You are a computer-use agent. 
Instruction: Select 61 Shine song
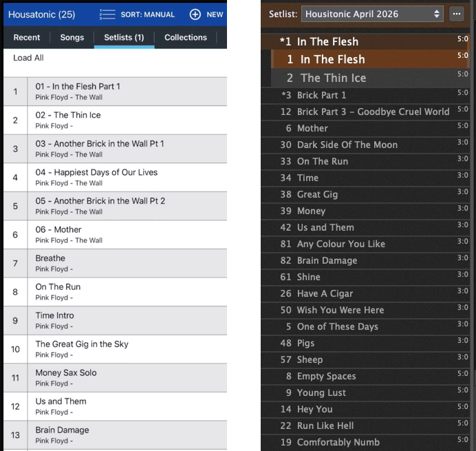(365, 277)
